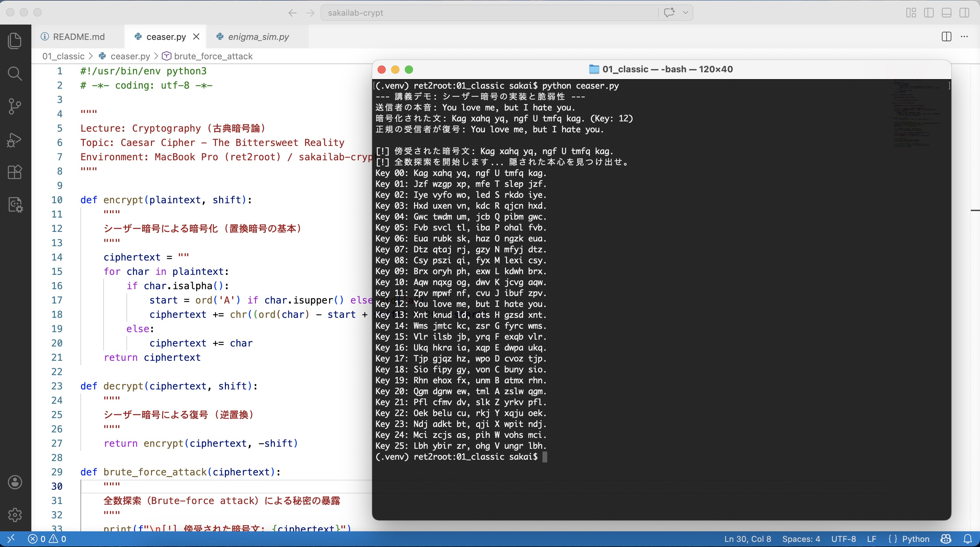The image size is (980, 547).
Task: Open the Manage gear icon
Action: tap(15, 515)
